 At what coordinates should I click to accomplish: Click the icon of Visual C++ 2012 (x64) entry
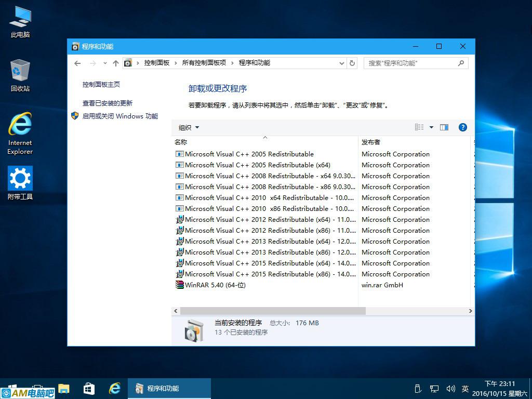tap(179, 220)
